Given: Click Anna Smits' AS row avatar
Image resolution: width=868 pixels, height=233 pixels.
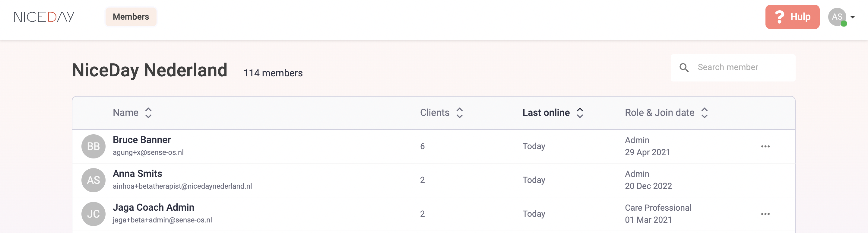Looking at the screenshot, I should coord(93,180).
